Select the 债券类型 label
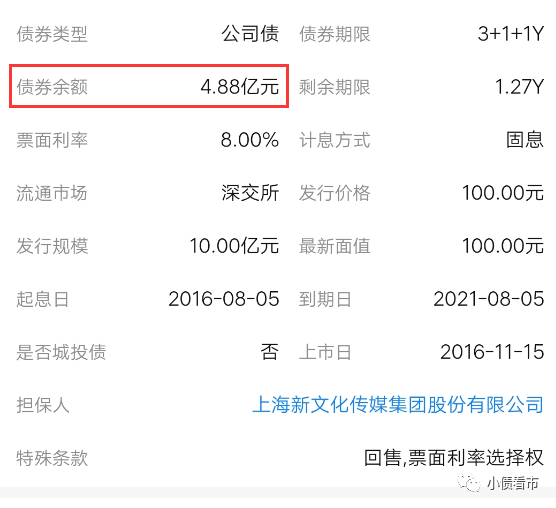Image resolution: width=556 pixels, height=508 pixels. pos(52,34)
